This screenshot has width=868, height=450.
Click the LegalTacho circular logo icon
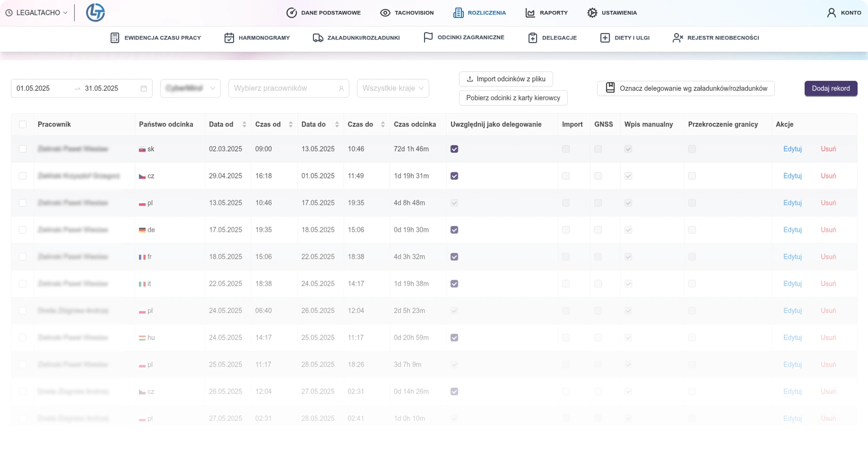(95, 13)
